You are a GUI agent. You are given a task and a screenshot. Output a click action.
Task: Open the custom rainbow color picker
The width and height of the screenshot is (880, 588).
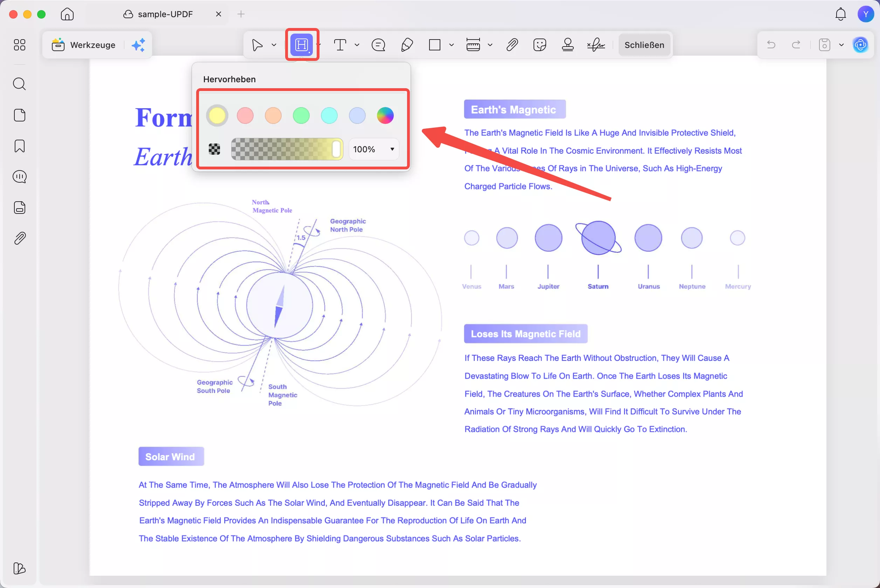[385, 115]
